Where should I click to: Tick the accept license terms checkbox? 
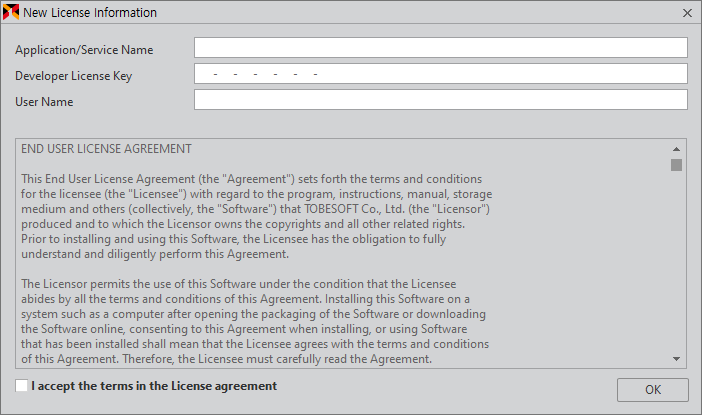point(21,385)
